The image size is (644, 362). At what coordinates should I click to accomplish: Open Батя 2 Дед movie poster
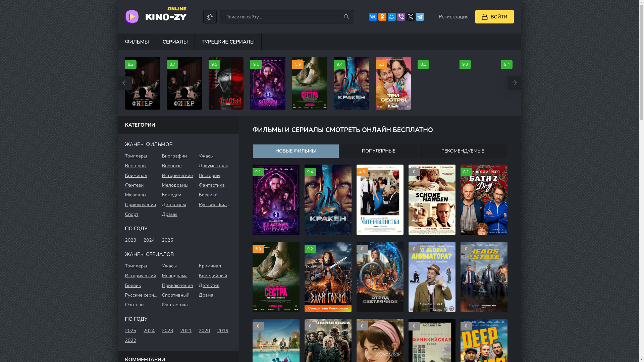484,200
